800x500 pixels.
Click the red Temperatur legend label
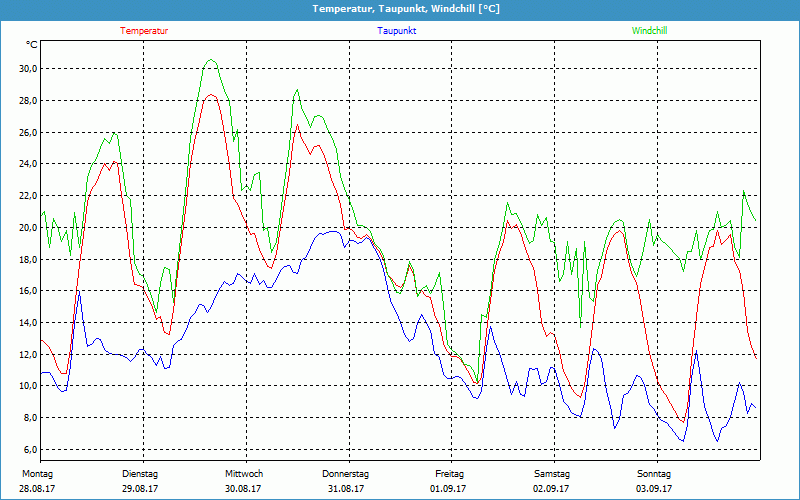tap(144, 31)
